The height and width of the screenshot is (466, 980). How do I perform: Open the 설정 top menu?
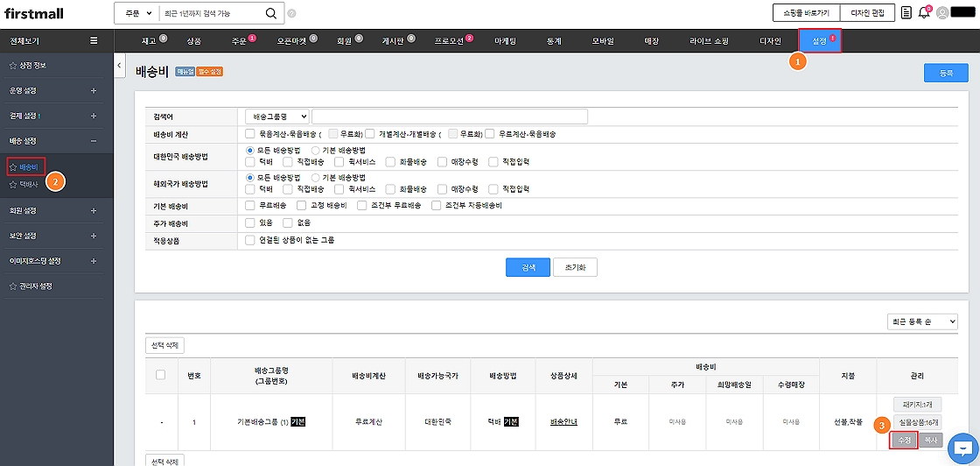tap(819, 41)
